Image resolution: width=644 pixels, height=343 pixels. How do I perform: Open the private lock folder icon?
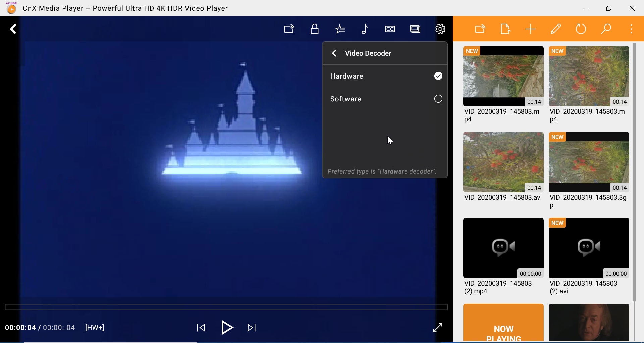[x=315, y=29]
